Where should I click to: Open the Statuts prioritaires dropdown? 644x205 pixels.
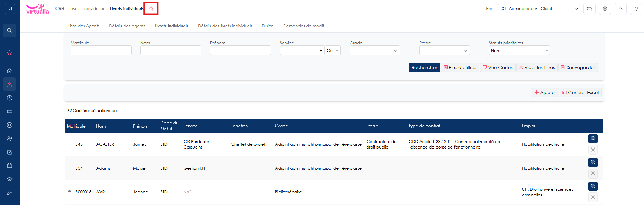tap(519, 50)
